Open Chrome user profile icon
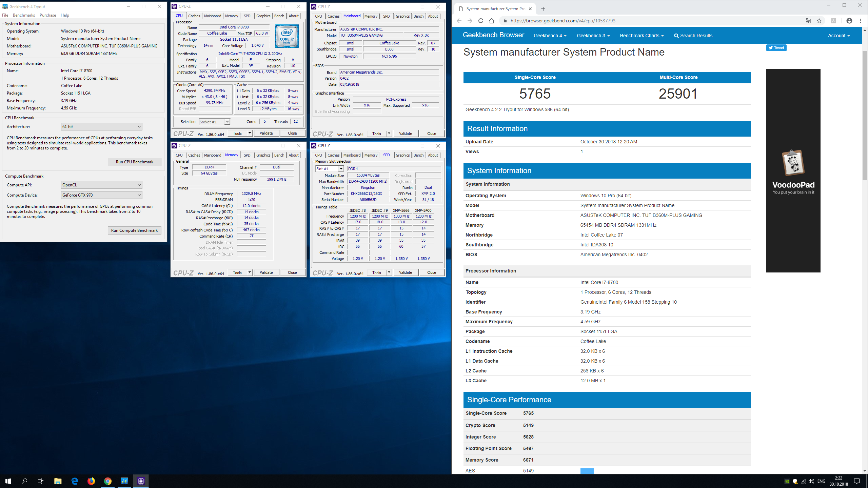 point(849,21)
